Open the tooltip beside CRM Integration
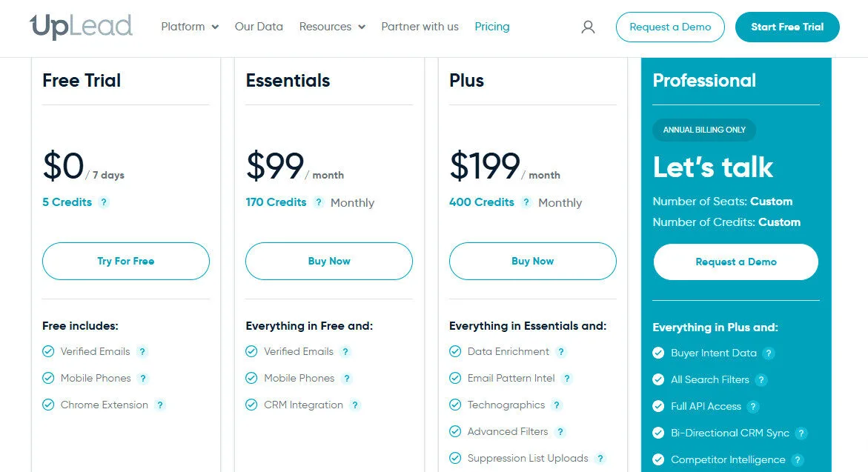This screenshot has height=472, width=868. click(355, 405)
